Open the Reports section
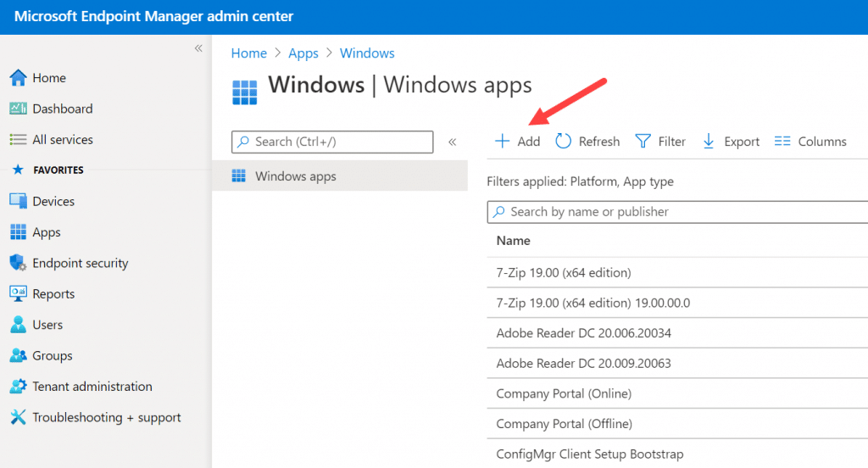The width and height of the screenshot is (868, 468). click(x=53, y=294)
